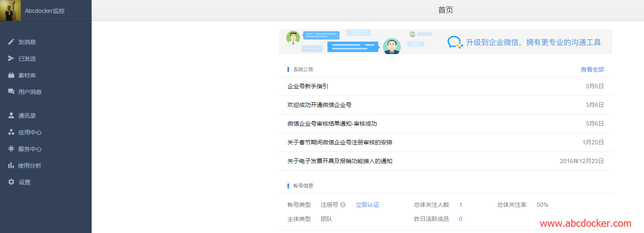The image size is (644, 233).
Task: Click the enterprise WeChat logo in banner
Action: pos(455,42)
